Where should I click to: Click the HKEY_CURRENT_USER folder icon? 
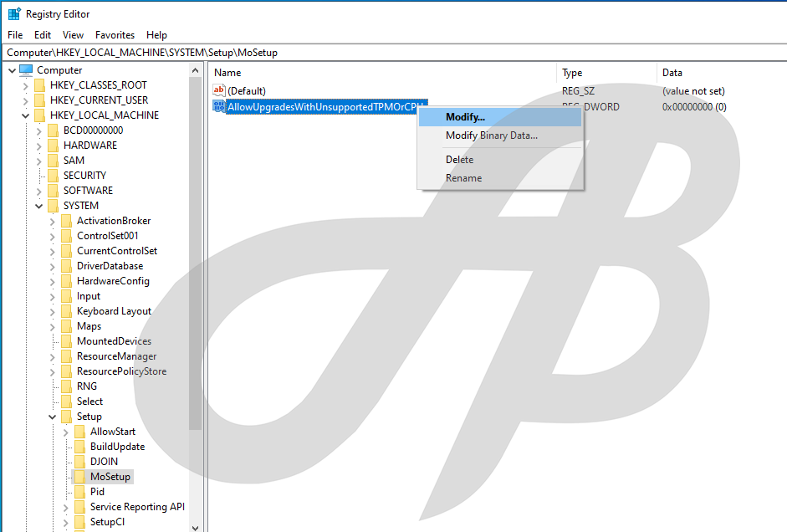click(x=39, y=100)
